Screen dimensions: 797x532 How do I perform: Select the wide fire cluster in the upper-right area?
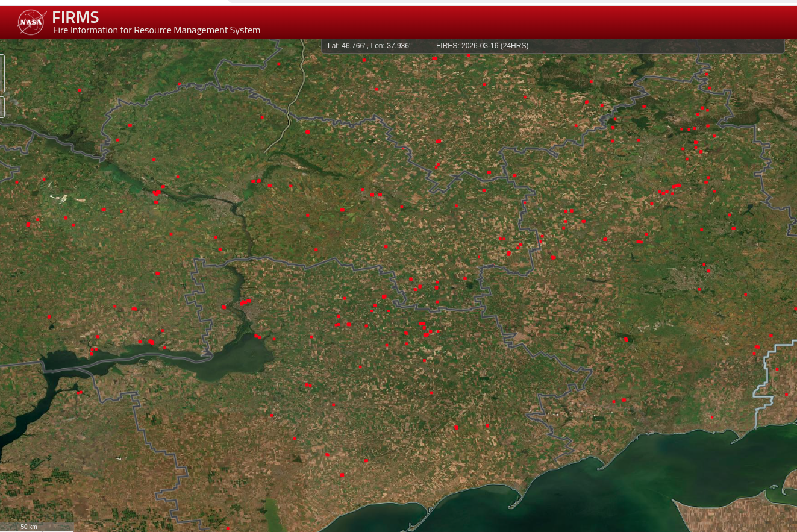click(677, 186)
